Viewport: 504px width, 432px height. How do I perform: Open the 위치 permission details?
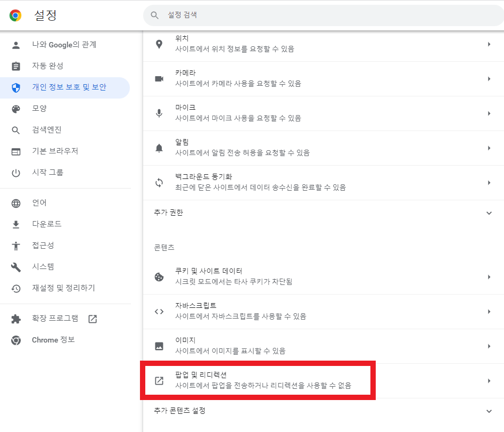(489, 44)
